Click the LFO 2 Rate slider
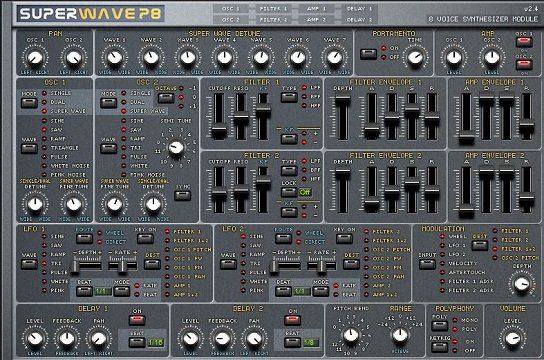Viewport: 544px width, 360px height. point(321,266)
